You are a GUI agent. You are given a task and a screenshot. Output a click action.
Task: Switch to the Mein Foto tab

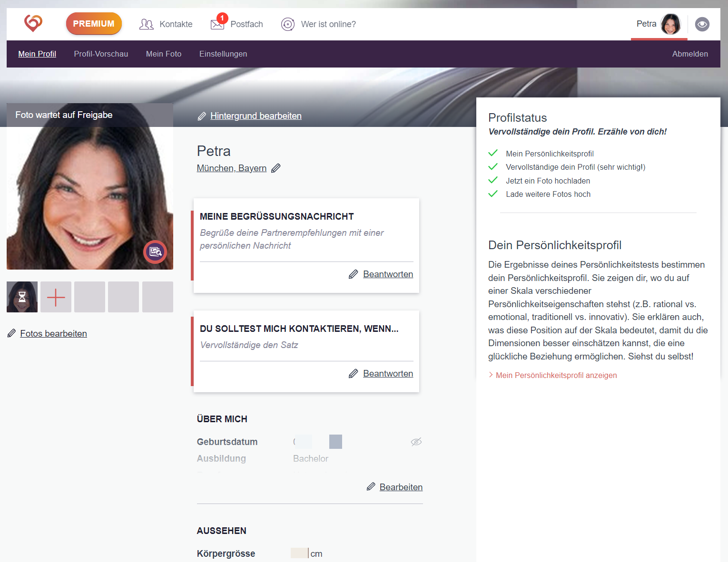coord(164,54)
